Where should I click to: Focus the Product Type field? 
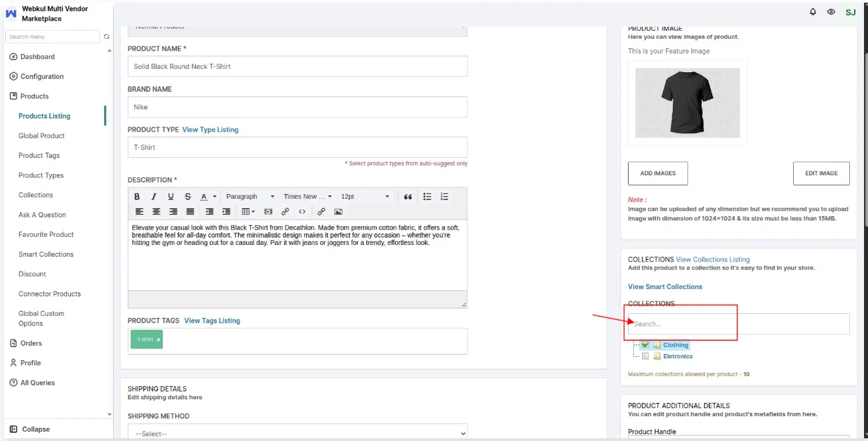coord(298,147)
